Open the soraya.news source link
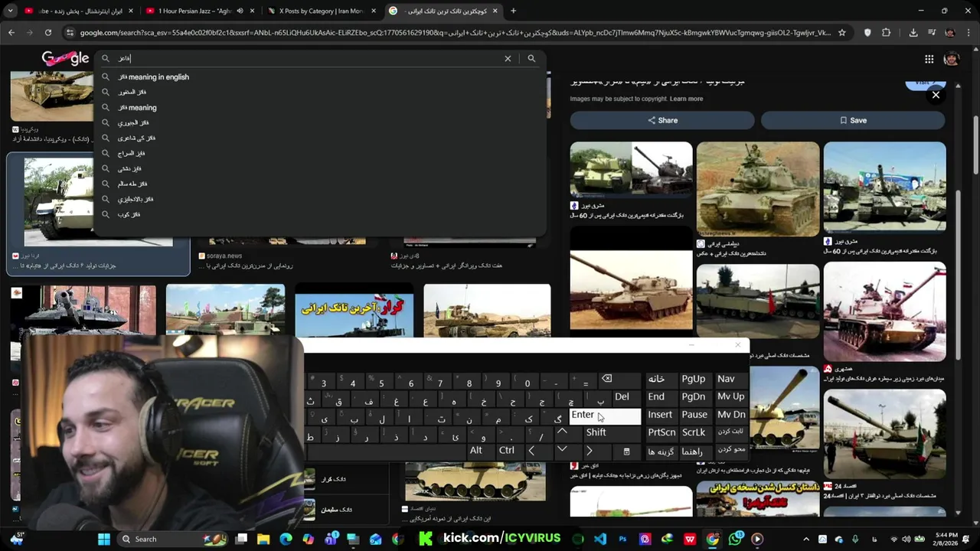Viewport: 980px width, 551px height. pos(224,256)
